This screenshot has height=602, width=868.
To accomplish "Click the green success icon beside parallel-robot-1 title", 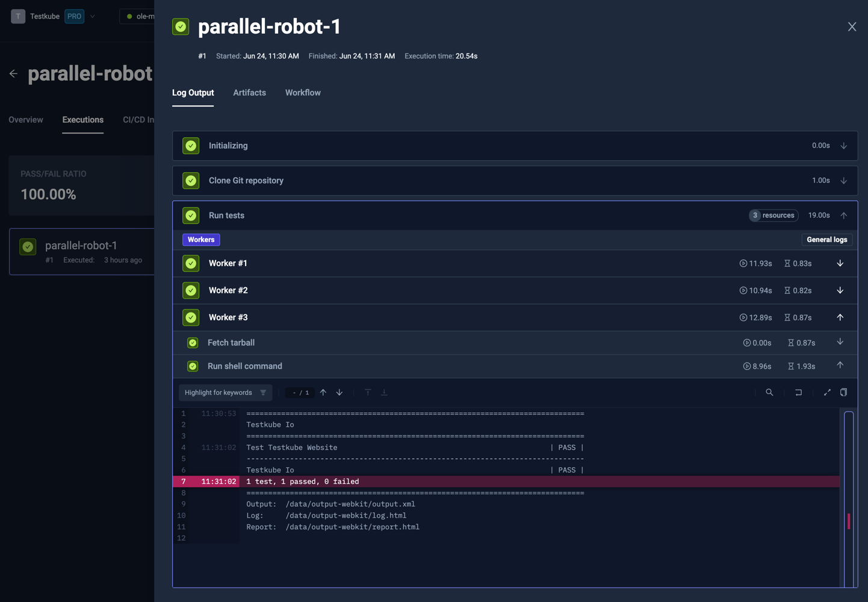I will [x=180, y=26].
